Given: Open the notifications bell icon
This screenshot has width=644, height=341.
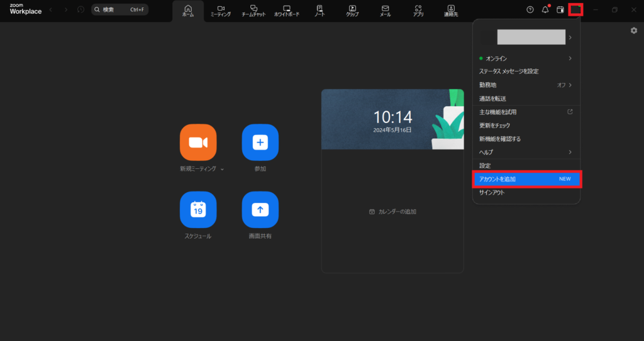Looking at the screenshot, I should pos(545,10).
